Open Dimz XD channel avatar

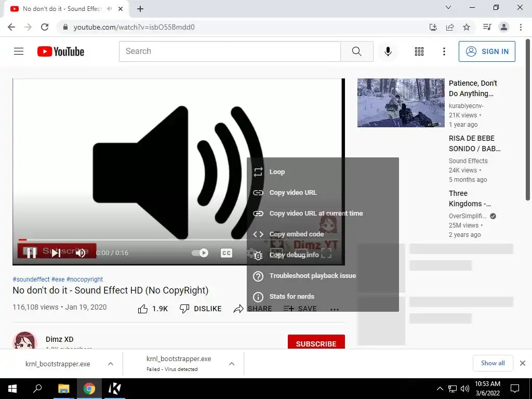[x=24, y=341]
